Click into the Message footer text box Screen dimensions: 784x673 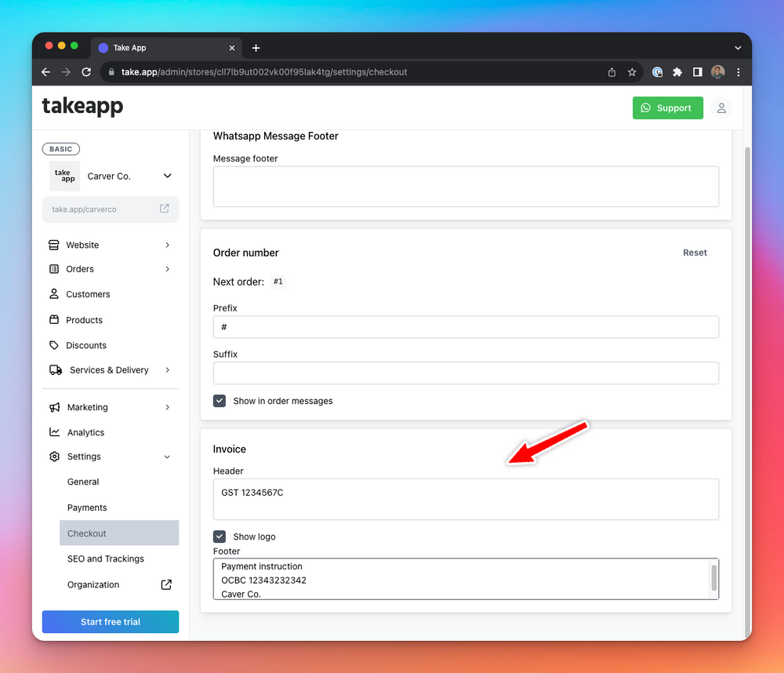coord(466,187)
